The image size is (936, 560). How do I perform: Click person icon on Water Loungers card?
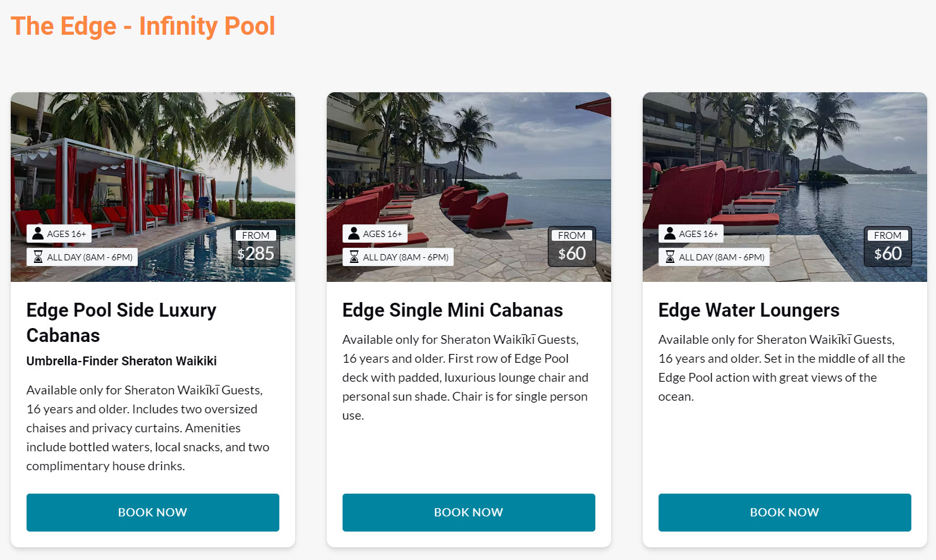670,233
